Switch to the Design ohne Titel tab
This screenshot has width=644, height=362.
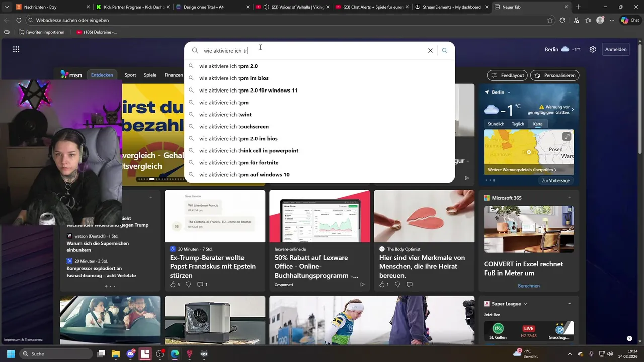coord(212,7)
